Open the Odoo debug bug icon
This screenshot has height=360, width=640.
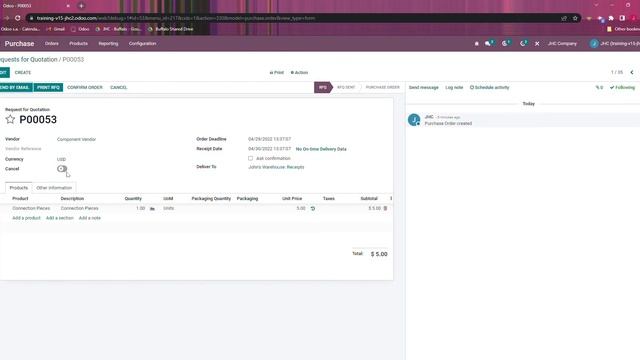click(x=476, y=43)
